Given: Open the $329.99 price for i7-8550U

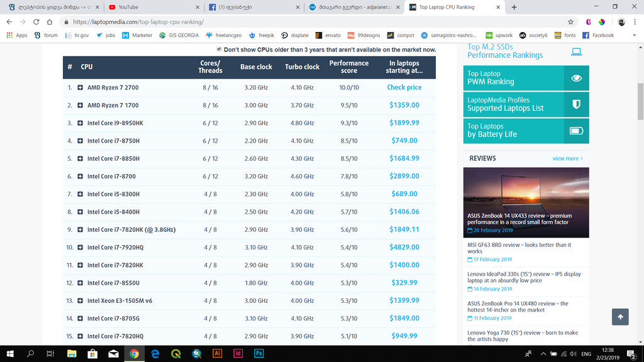Looking at the screenshot, I should [x=404, y=282].
